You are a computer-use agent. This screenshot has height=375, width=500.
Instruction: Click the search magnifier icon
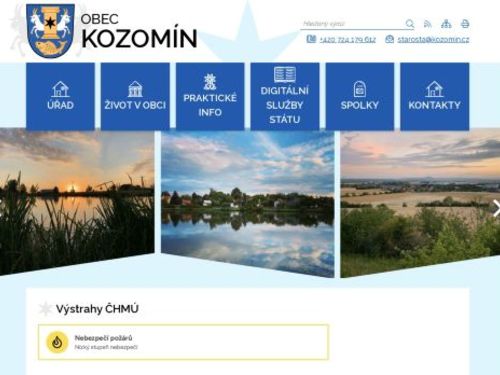[x=410, y=24]
